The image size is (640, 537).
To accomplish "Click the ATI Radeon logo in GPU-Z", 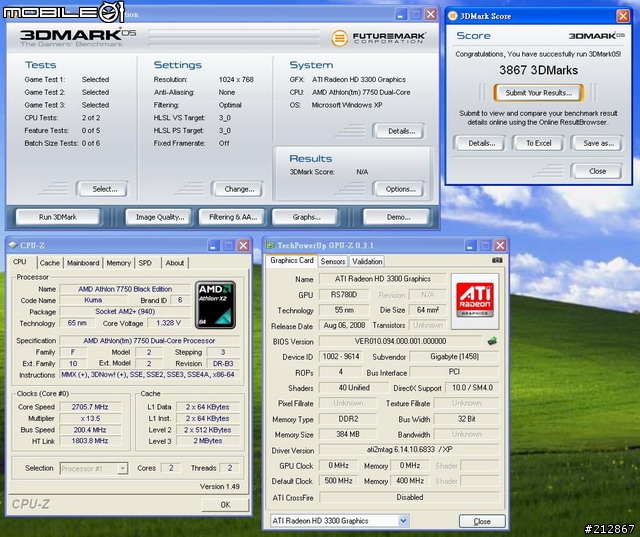I will coord(475,301).
